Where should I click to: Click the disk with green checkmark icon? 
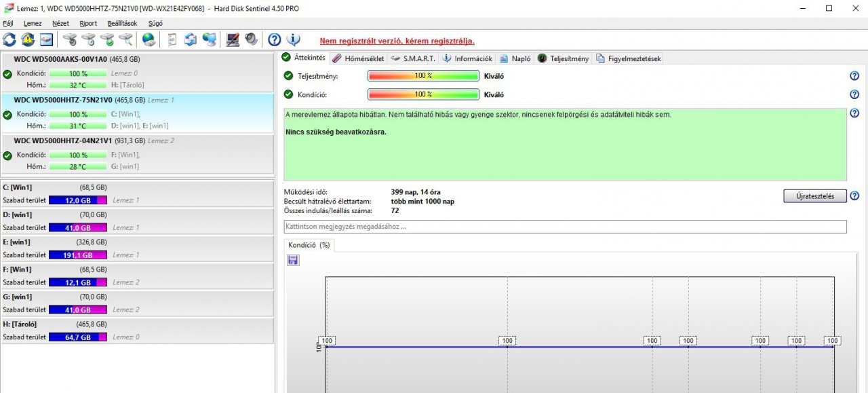tap(106, 39)
